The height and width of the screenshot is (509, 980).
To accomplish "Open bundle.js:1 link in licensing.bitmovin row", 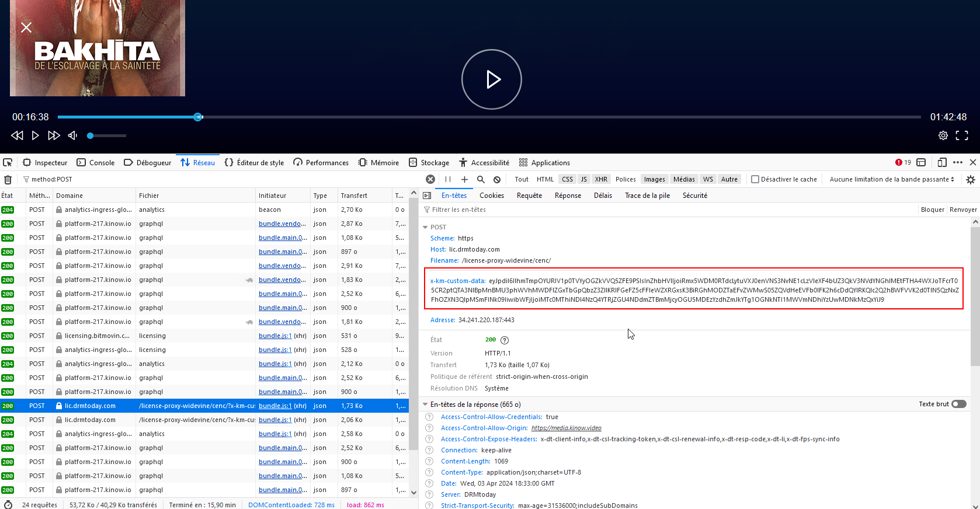I will coord(275,336).
